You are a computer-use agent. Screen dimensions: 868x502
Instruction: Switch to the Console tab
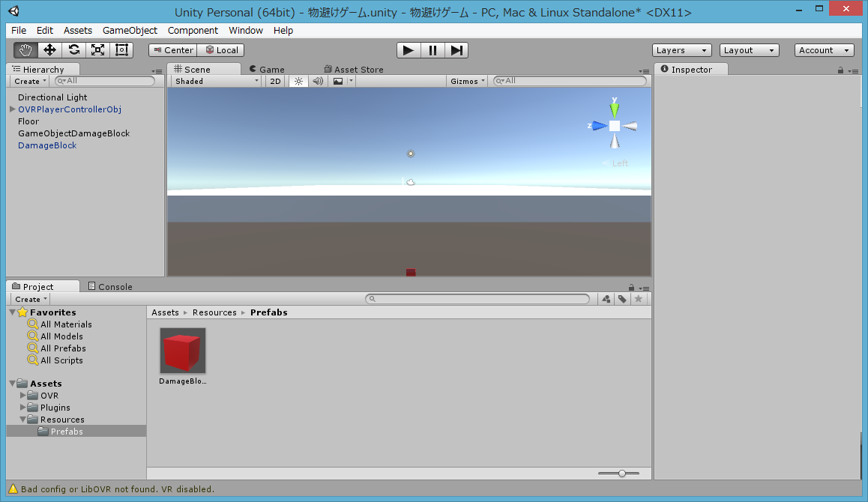tap(110, 286)
